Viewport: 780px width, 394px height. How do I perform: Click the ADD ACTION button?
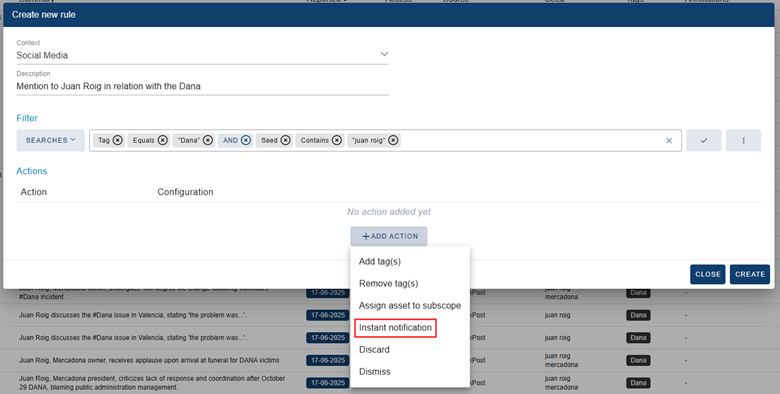coord(389,236)
